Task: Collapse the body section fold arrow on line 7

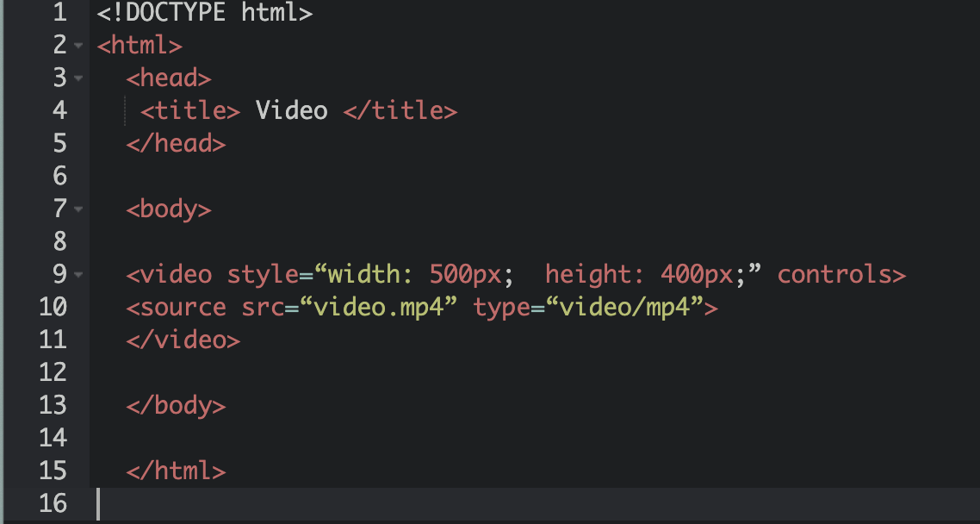Action: pyautogui.click(x=78, y=209)
